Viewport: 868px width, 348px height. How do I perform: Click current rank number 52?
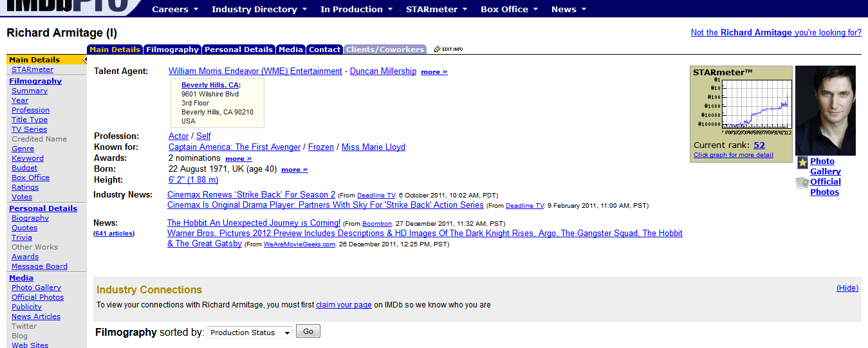click(x=759, y=145)
